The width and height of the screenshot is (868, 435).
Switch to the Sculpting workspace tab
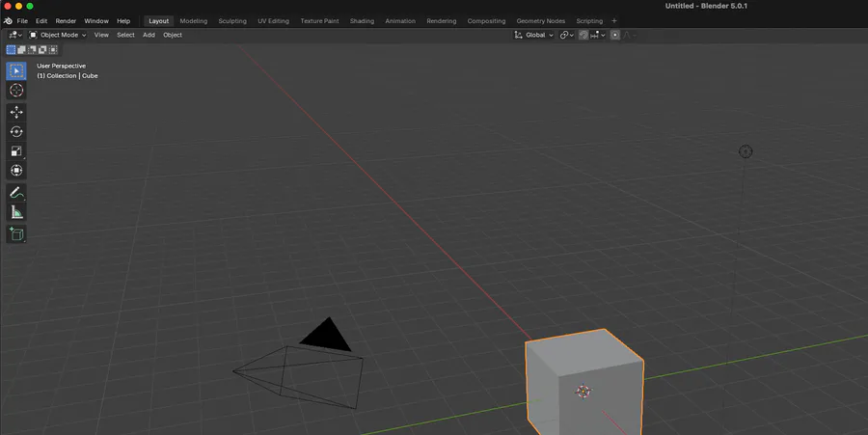[x=232, y=21]
